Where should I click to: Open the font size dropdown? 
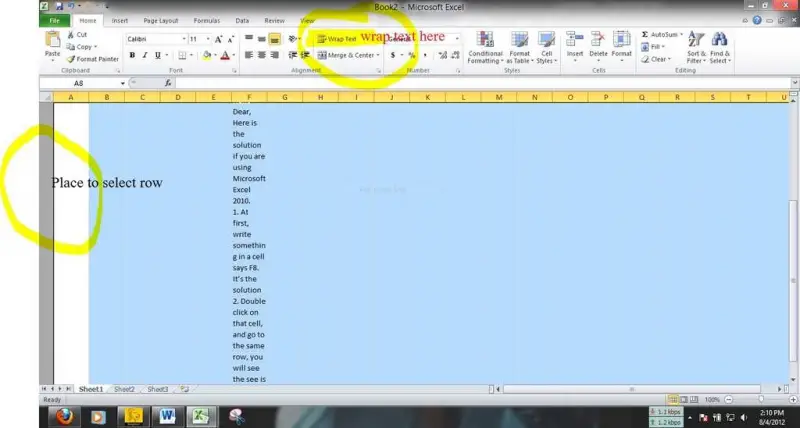point(208,39)
